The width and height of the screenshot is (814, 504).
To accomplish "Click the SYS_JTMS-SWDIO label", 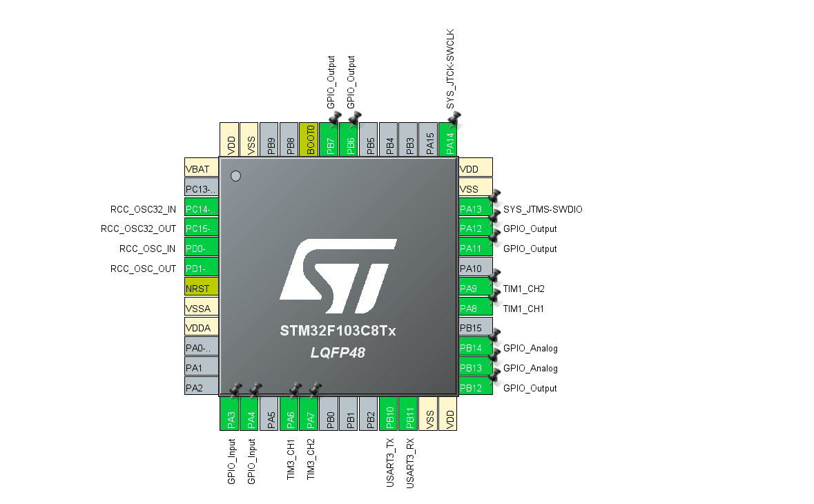I will tap(543, 209).
